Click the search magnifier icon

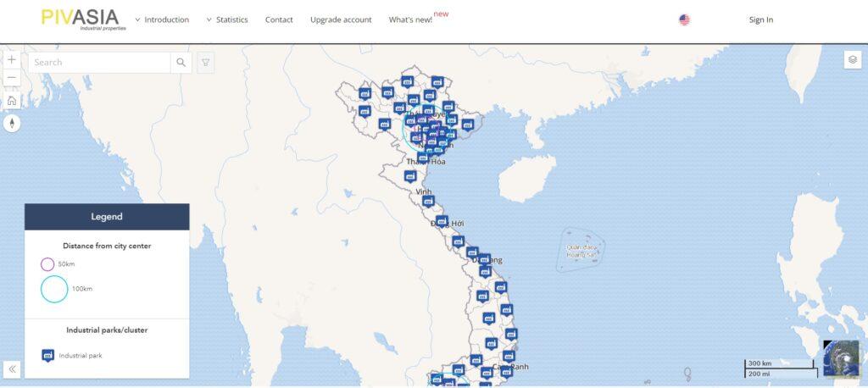pos(181,63)
